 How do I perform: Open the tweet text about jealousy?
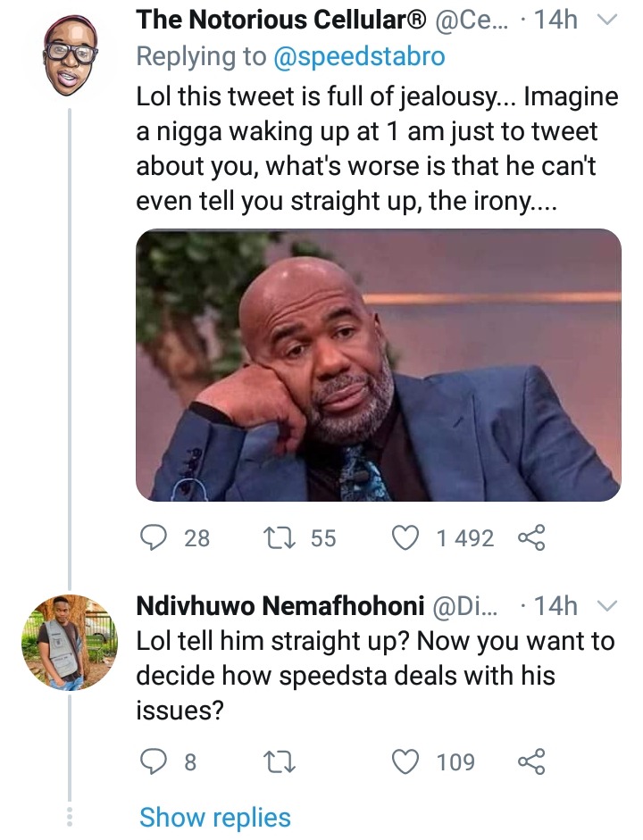(377, 148)
